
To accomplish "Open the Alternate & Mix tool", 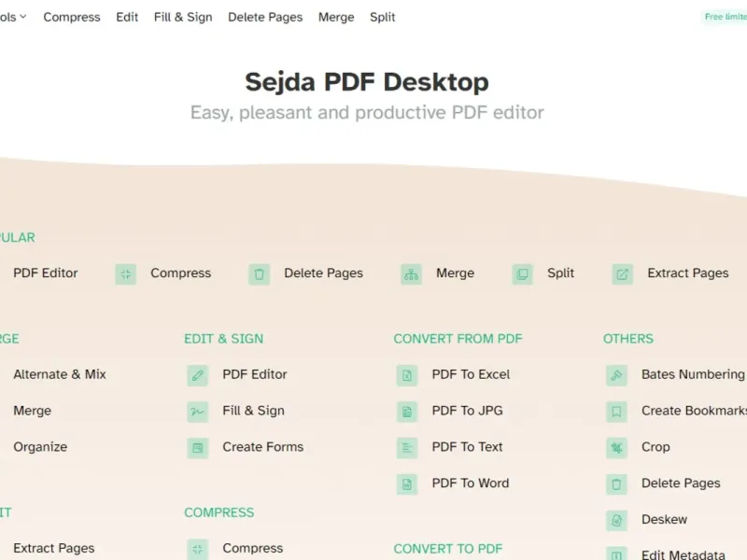I will [x=60, y=374].
